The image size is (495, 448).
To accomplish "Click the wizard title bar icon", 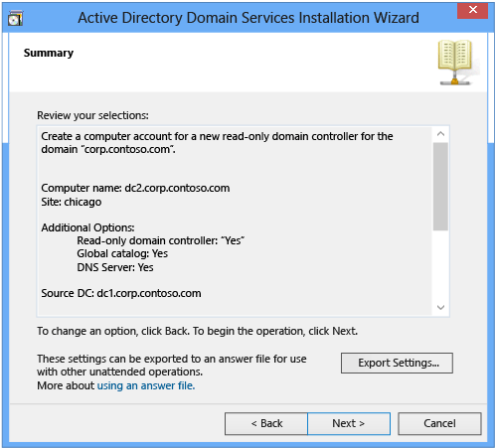I will [15, 18].
